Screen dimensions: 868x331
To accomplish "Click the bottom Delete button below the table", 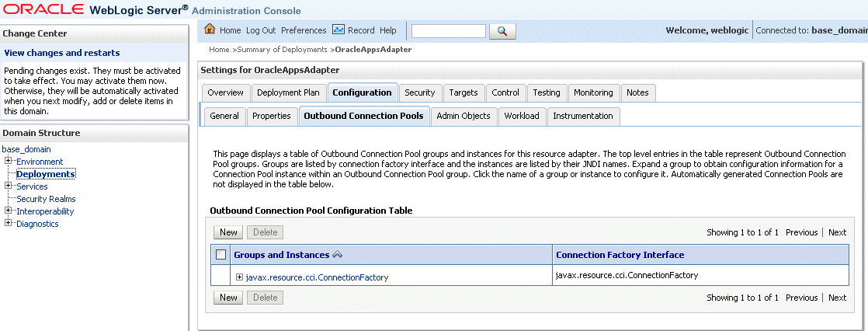I will [266, 297].
